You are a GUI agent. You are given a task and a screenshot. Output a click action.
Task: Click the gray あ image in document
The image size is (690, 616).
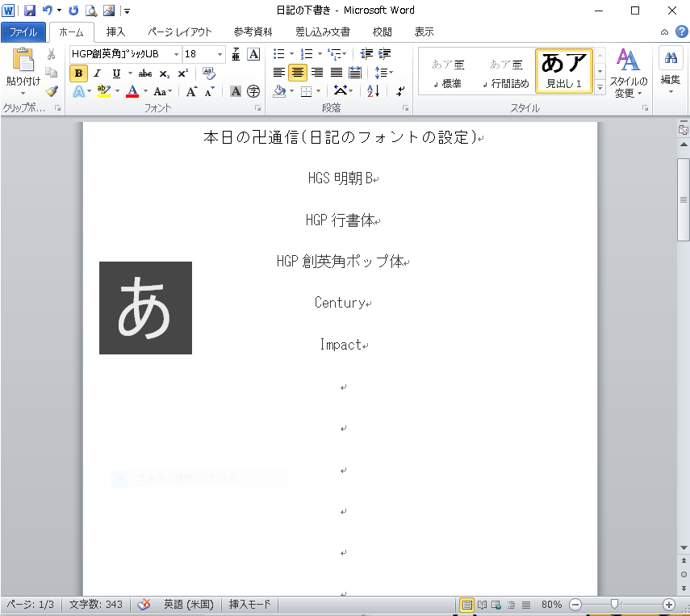[x=145, y=308]
